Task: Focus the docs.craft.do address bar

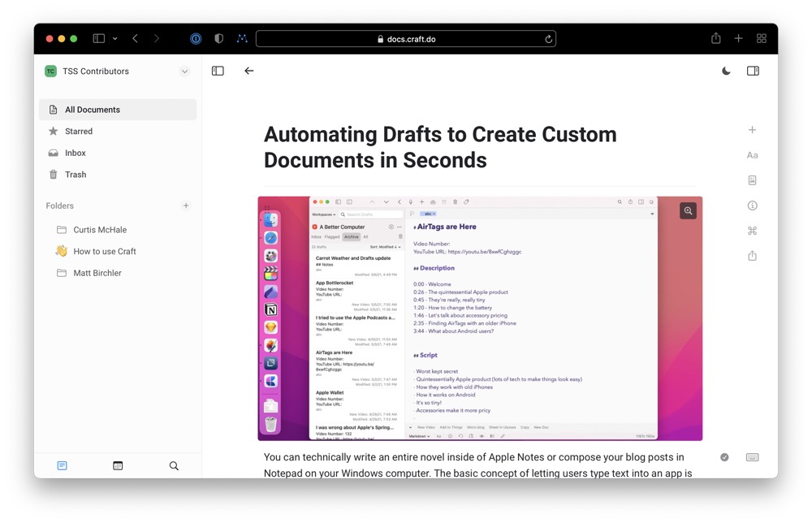Action: click(x=406, y=39)
